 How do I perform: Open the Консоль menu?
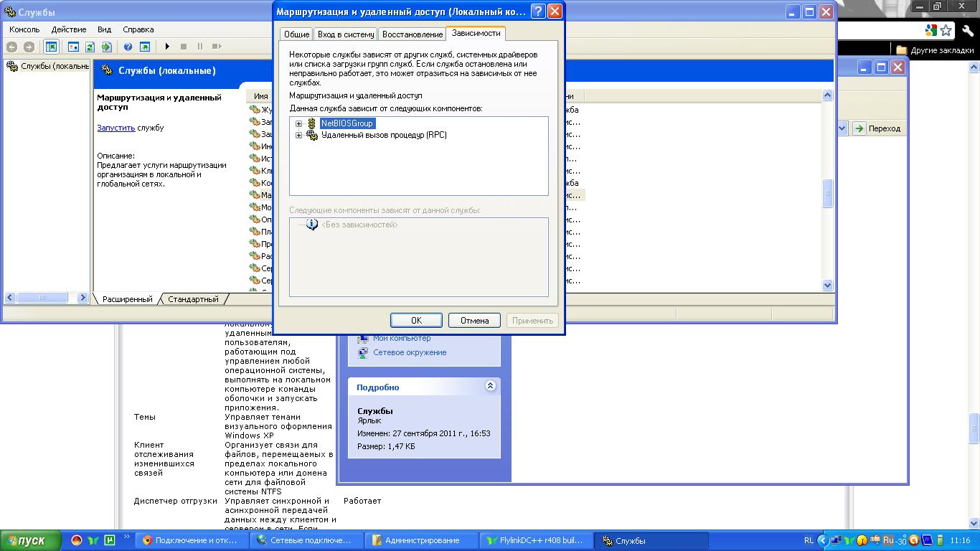pyautogui.click(x=24, y=29)
